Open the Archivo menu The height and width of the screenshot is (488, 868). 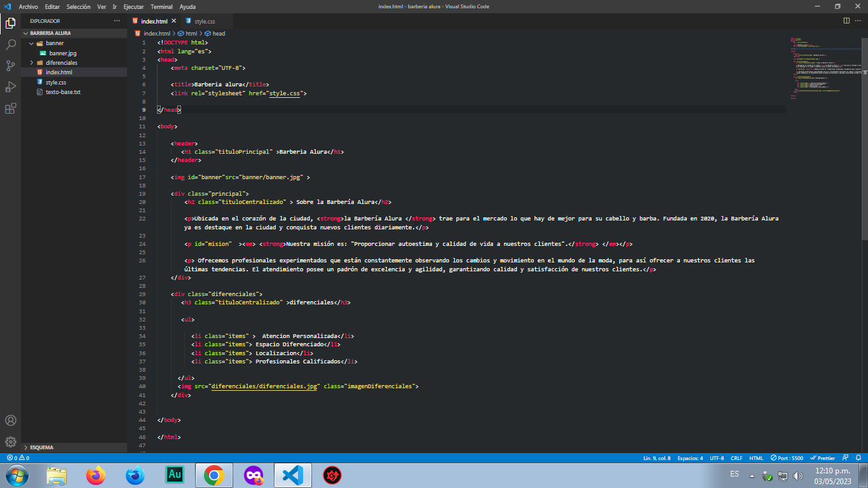[x=29, y=6]
